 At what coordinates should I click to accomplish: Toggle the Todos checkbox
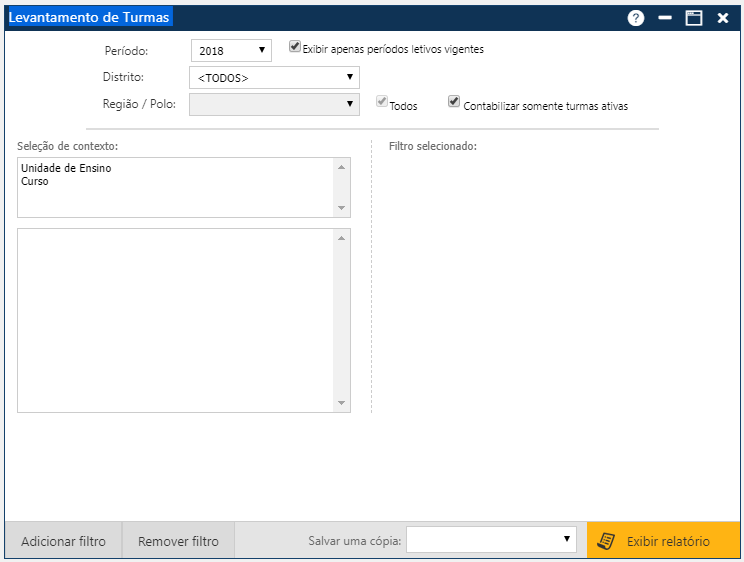click(381, 102)
